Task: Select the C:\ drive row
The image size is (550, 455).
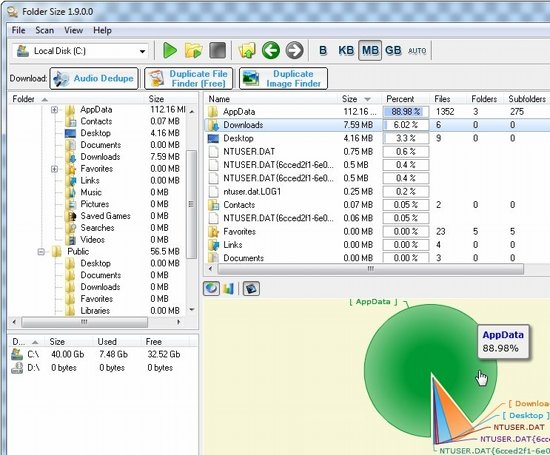Action: point(102,354)
